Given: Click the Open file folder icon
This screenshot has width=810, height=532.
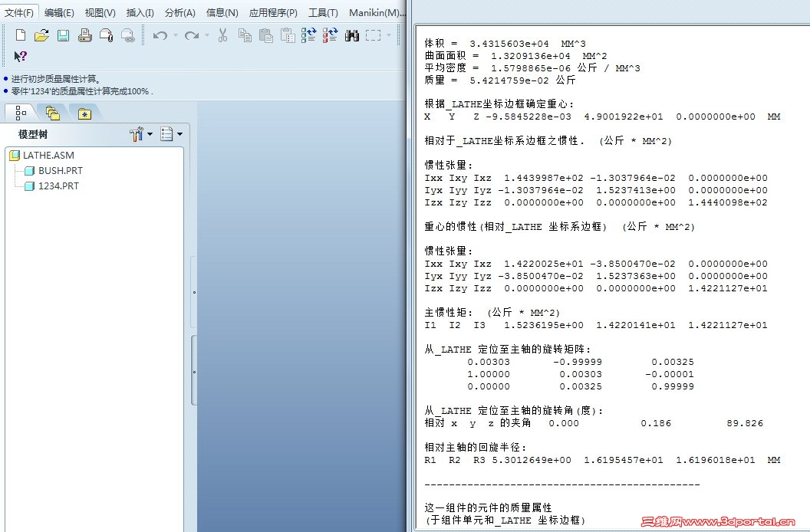Looking at the screenshot, I should [42, 35].
